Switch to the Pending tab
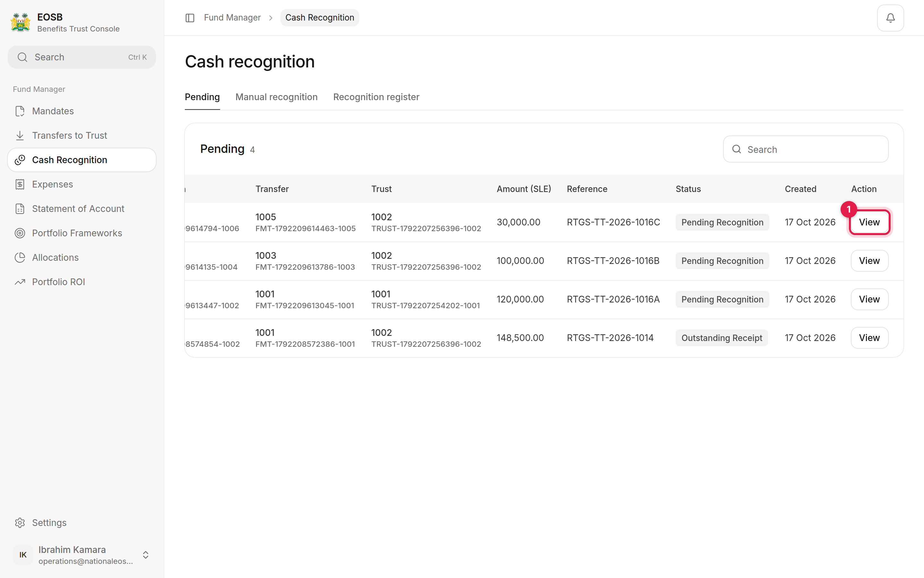 click(202, 97)
